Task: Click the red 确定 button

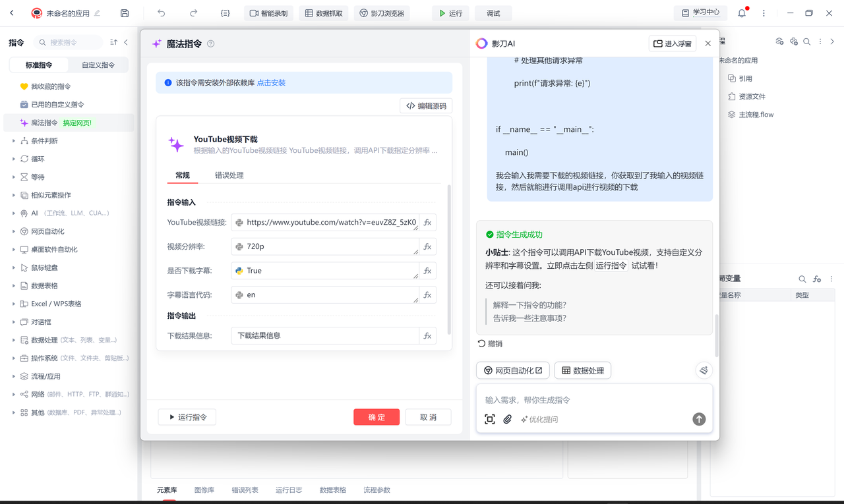Action: (377, 417)
